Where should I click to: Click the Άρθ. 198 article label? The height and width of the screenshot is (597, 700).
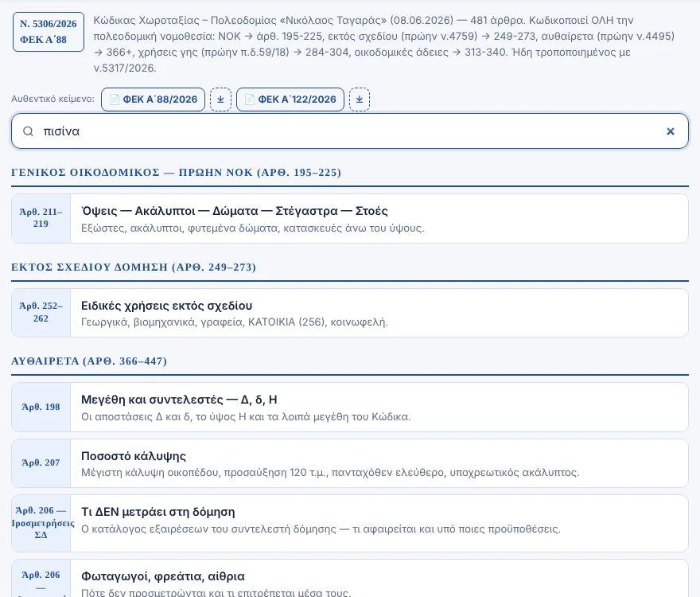point(41,407)
